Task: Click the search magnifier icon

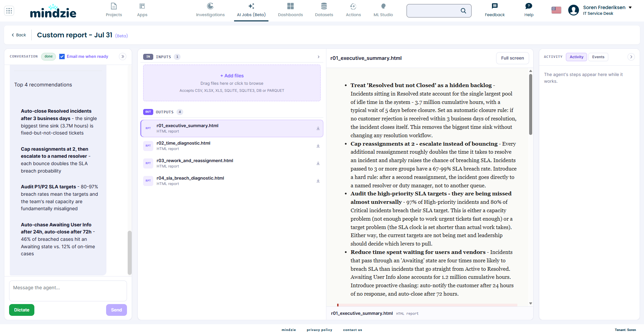Action: (463, 11)
